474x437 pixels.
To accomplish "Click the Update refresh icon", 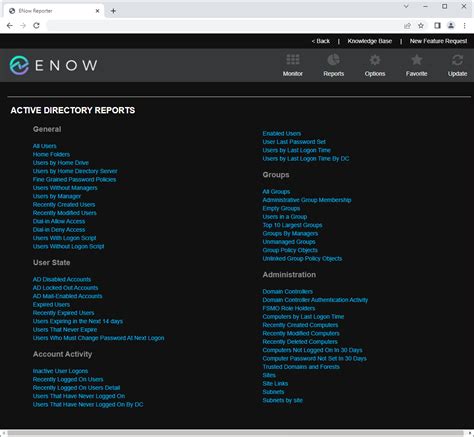I will click(457, 60).
